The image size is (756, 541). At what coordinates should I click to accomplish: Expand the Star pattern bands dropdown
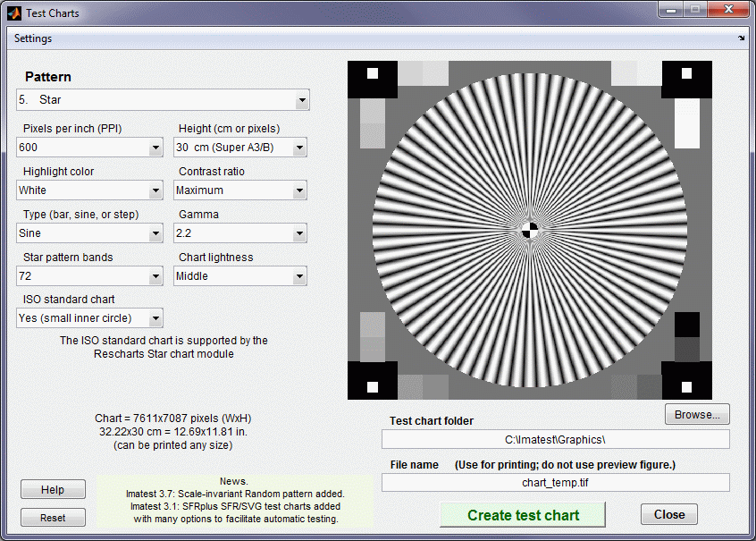(89, 276)
